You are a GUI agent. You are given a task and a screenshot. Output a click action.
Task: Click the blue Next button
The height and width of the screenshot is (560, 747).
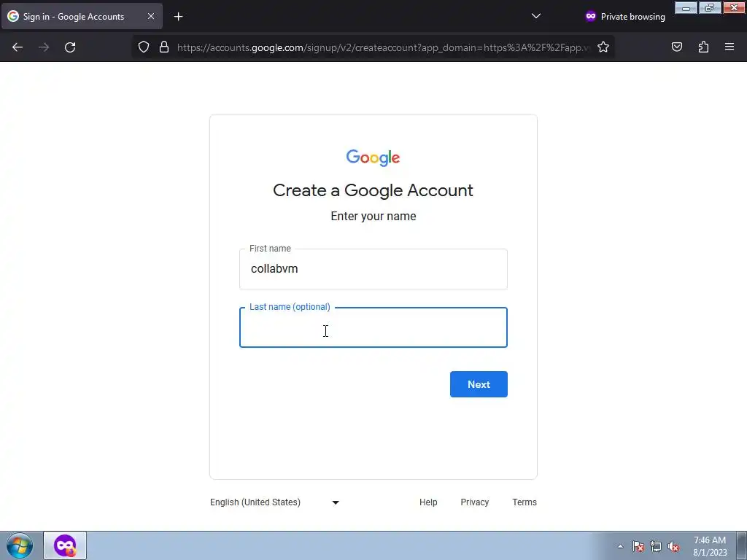(479, 384)
